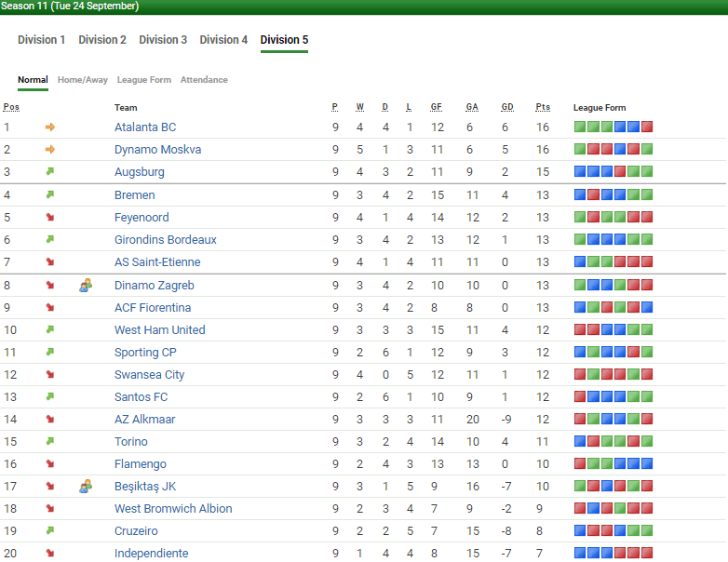Screen dimensions: 728x562
Task: Click Atalanta BC's orange position arrow
Action: click(50, 127)
